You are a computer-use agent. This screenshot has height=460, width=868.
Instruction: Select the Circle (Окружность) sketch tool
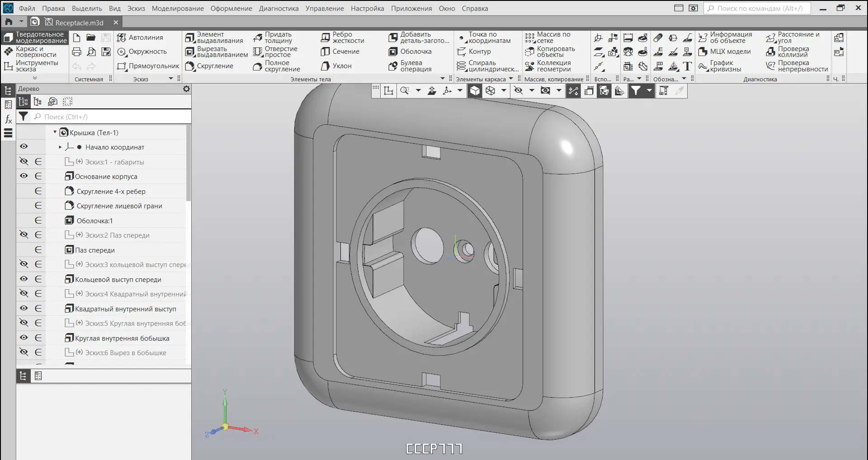pyautogui.click(x=142, y=52)
